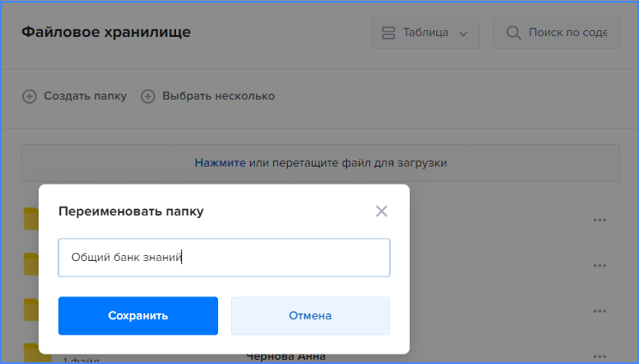Focus the folder name field Общий банк знаний
639x364 pixels.
(x=224, y=258)
